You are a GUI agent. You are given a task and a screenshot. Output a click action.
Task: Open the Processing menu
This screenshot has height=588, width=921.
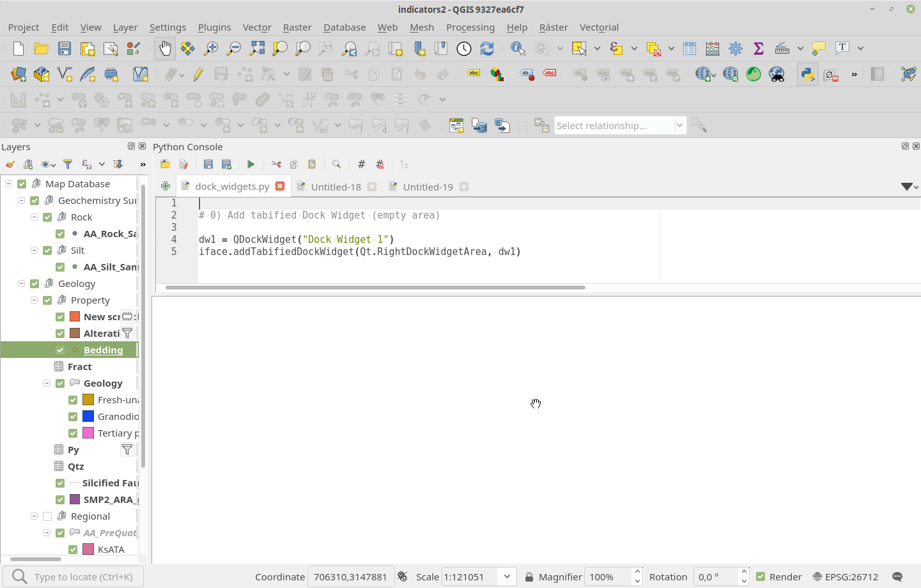[470, 27]
